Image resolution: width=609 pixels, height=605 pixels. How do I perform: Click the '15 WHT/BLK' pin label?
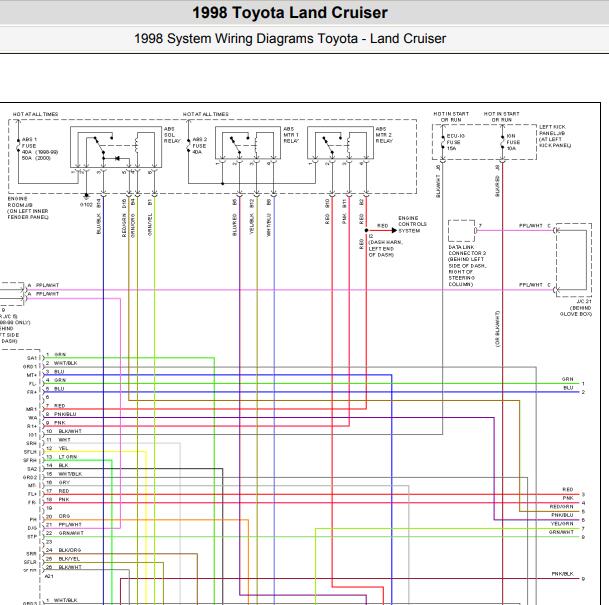64,474
